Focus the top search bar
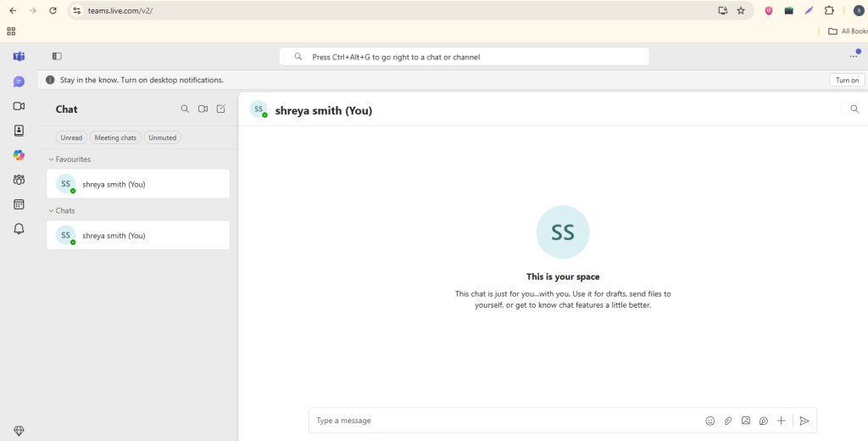This screenshot has height=441, width=868. coord(464,57)
